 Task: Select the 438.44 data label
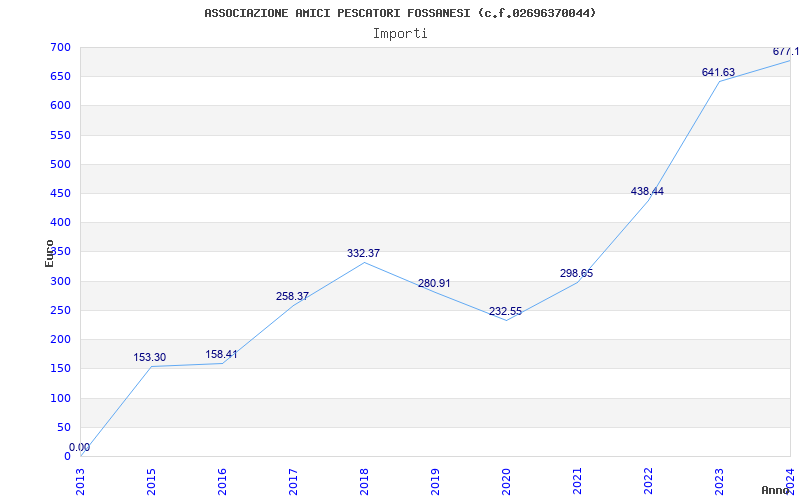pyautogui.click(x=647, y=191)
